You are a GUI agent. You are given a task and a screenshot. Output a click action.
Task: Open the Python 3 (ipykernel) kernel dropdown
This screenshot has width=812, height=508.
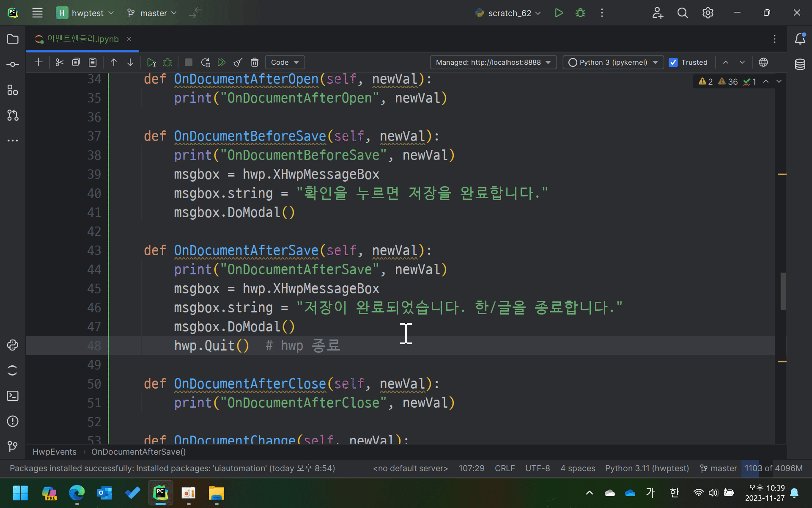point(613,62)
